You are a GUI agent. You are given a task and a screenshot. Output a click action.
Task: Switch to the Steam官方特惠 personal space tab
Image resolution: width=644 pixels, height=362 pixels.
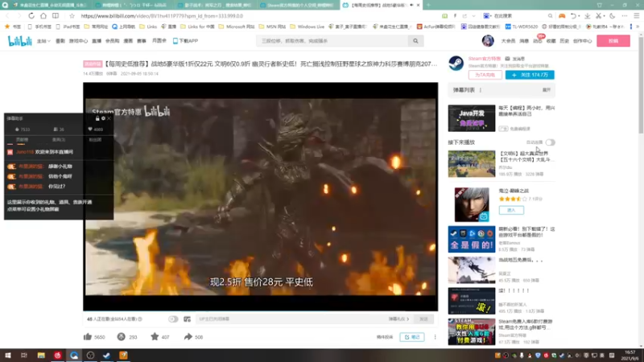click(299, 5)
